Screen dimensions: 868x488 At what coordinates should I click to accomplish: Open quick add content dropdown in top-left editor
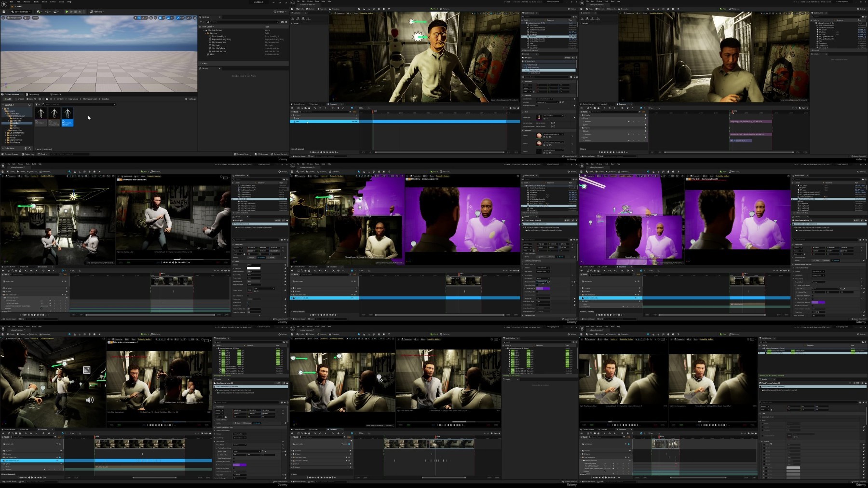40,12
